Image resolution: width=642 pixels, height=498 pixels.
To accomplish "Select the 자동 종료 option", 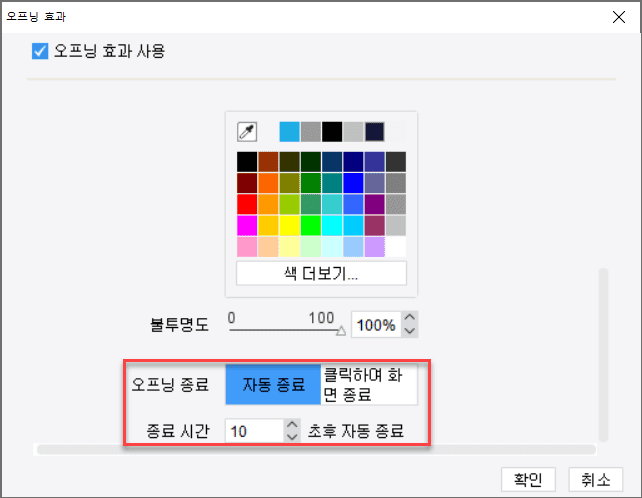I will pos(273,385).
